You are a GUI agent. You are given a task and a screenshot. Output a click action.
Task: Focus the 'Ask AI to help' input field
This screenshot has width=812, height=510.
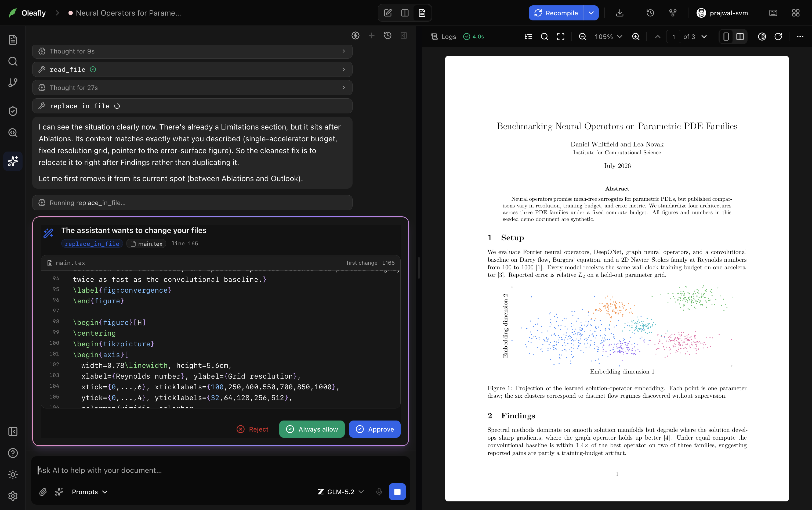click(220, 470)
